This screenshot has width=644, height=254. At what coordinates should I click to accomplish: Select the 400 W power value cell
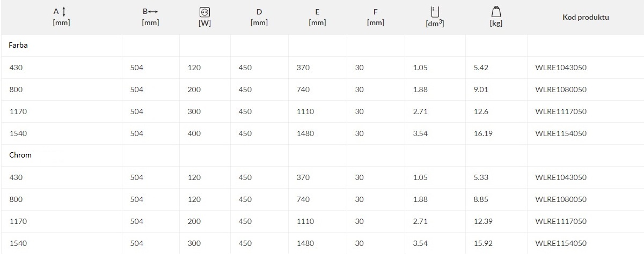[x=194, y=133]
